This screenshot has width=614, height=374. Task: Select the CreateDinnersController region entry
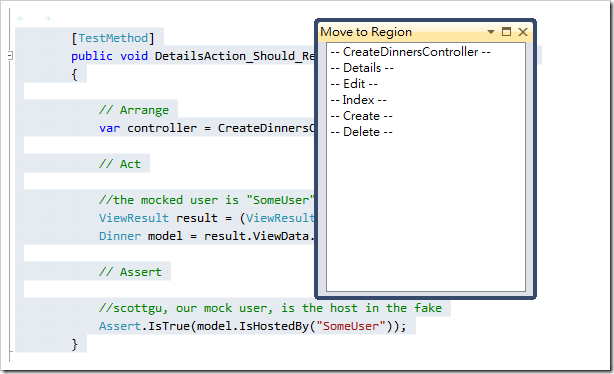pos(410,52)
